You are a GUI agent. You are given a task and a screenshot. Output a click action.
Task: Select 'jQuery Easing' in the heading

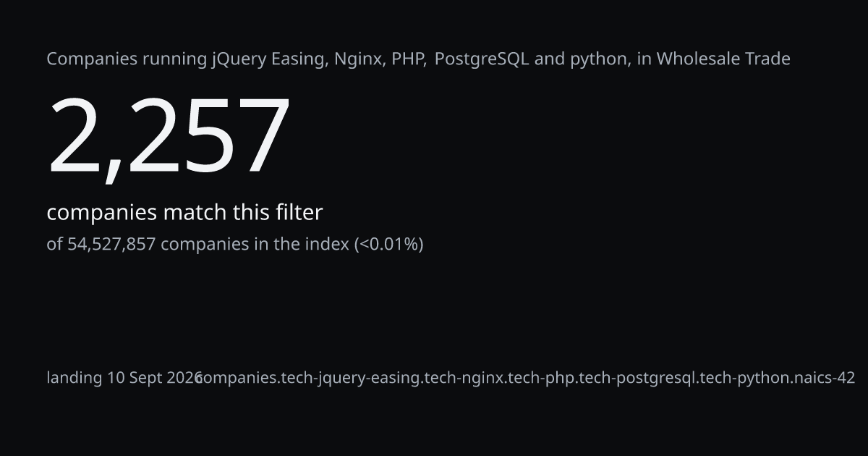coord(268,59)
